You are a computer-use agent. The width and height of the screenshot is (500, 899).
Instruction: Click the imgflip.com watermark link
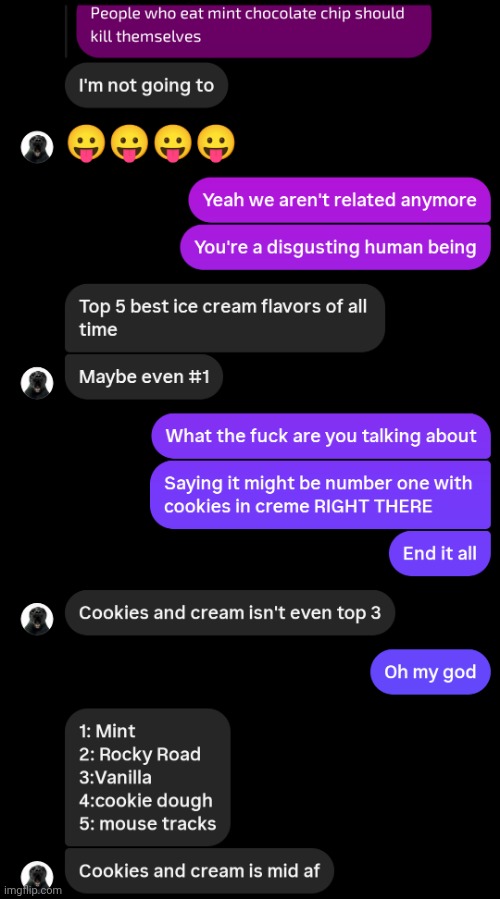pyautogui.click(x=31, y=890)
